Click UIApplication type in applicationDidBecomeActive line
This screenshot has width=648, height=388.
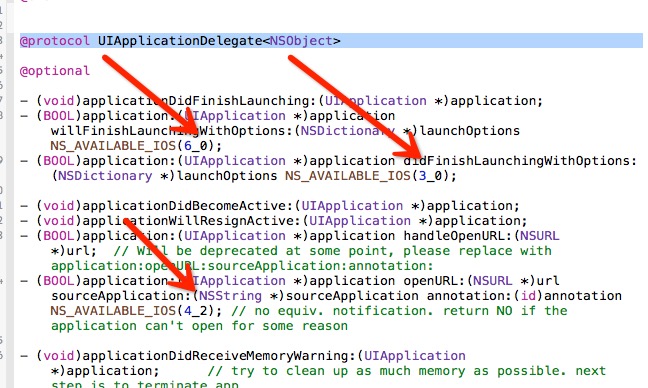coord(352,206)
